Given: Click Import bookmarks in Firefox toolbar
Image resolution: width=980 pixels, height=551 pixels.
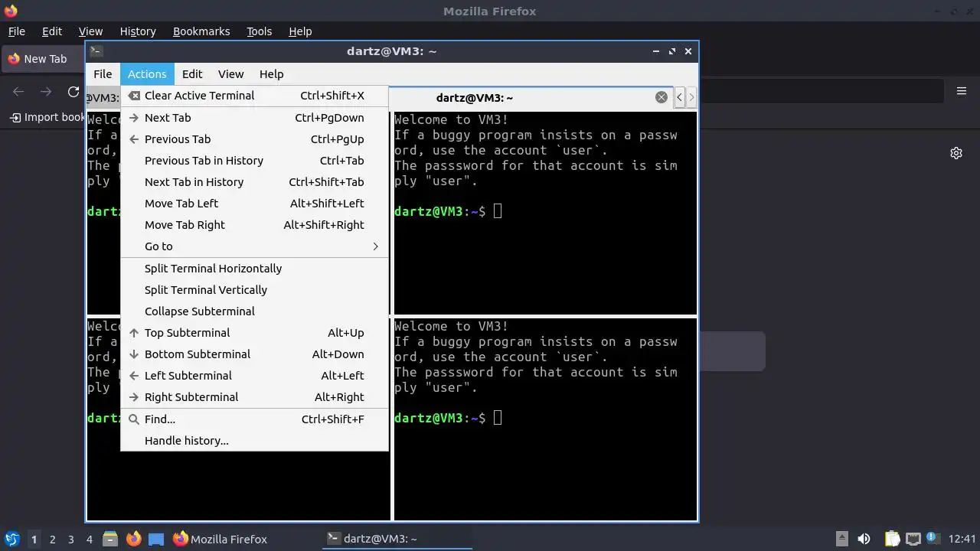Looking at the screenshot, I should pos(47,117).
